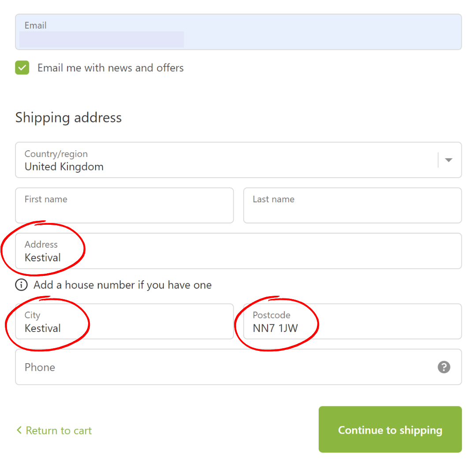476x476 pixels.
Task: Select the United Kingdom country field
Action: (x=238, y=160)
